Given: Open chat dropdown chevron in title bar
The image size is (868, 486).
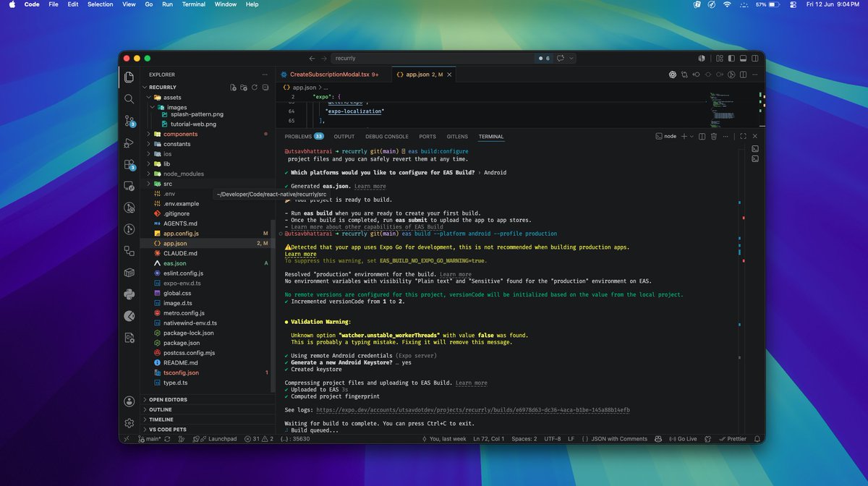Looking at the screenshot, I should pyautogui.click(x=571, y=58).
